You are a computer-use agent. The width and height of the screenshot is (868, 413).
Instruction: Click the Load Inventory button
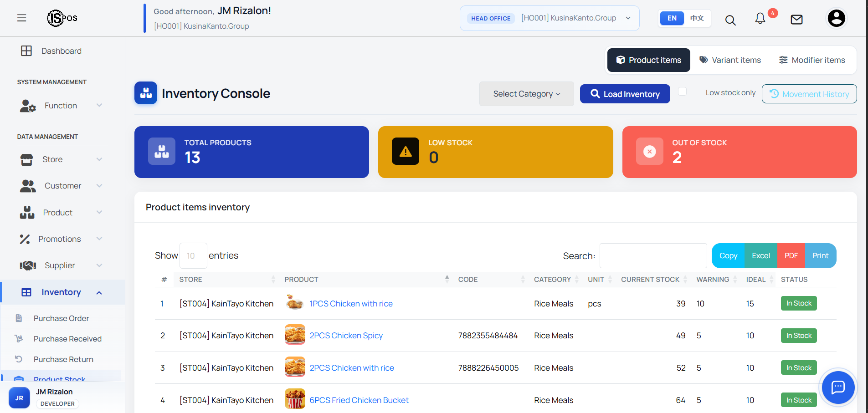[x=625, y=94]
